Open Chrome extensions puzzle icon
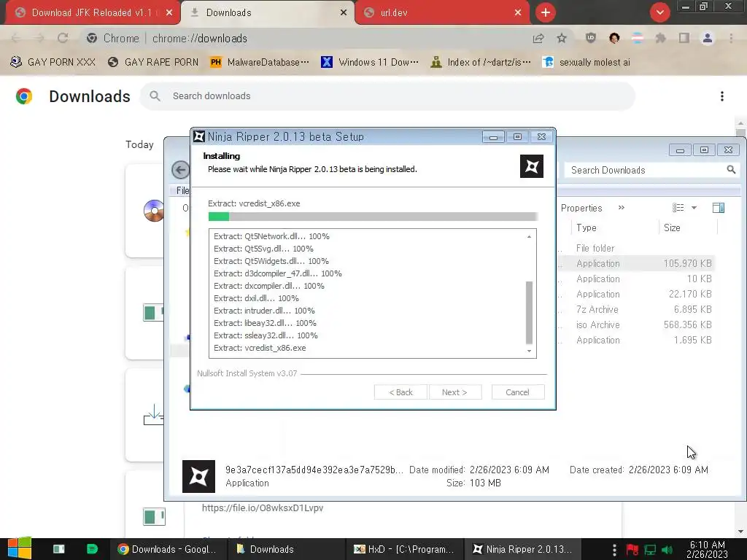This screenshot has height=560, width=747. [x=660, y=38]
